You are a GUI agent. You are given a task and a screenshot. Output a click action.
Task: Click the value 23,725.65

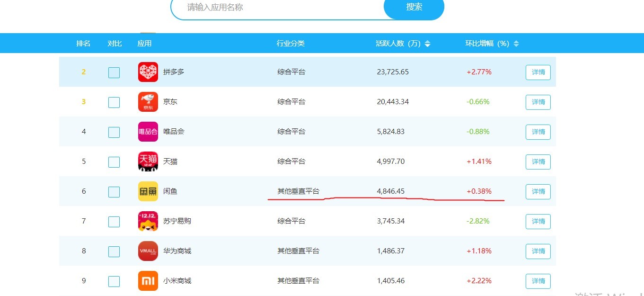tap(393, 72)
